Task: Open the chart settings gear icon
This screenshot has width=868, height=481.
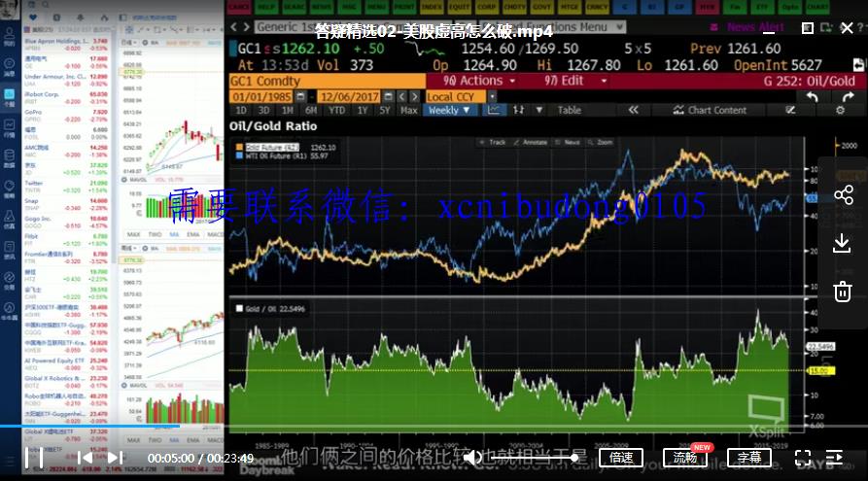Action: 841,110
